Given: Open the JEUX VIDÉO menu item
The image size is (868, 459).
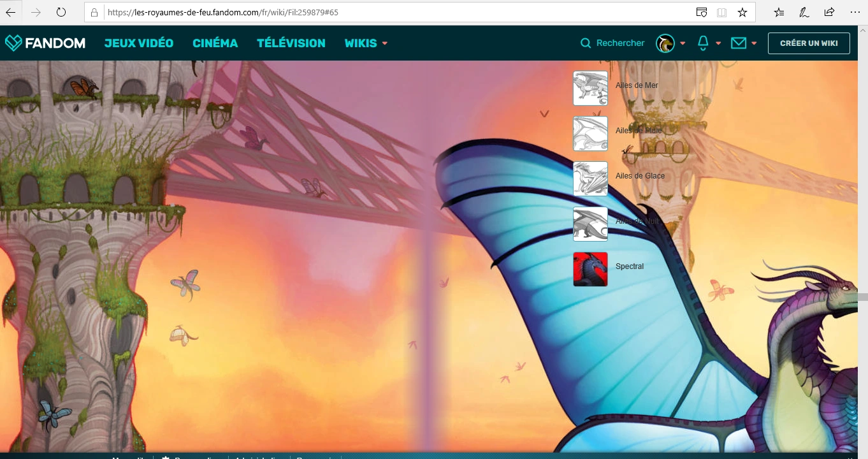Looking at the screenshot, I should [139, 43].
